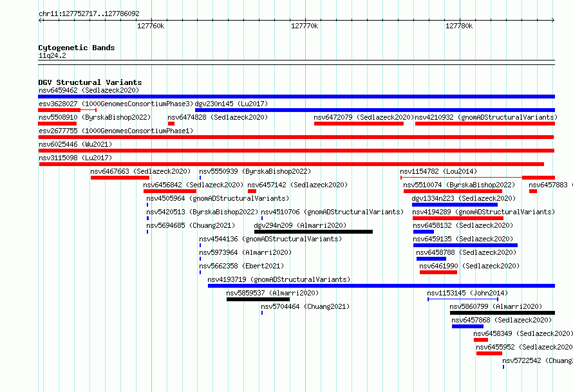Screen dimensions: 573x392
Task: Click nsv5420513 (ByrskaBishop2022) label
Action: point(202,212)
